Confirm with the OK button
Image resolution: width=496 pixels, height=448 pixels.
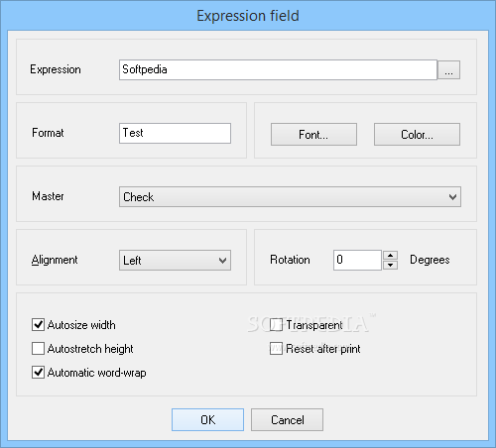(207, 419)
